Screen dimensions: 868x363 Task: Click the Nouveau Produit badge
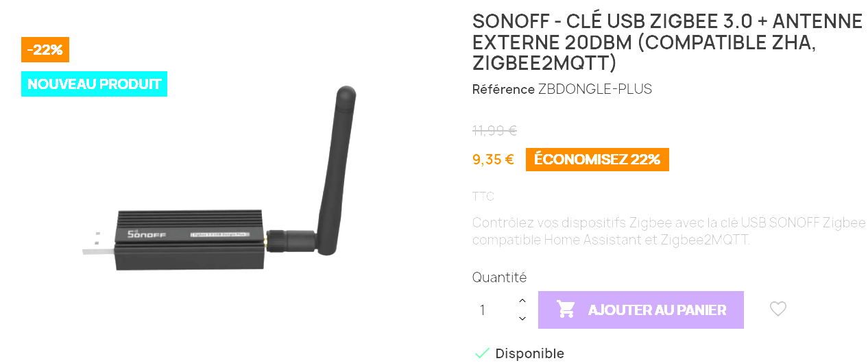coord(94,84)
